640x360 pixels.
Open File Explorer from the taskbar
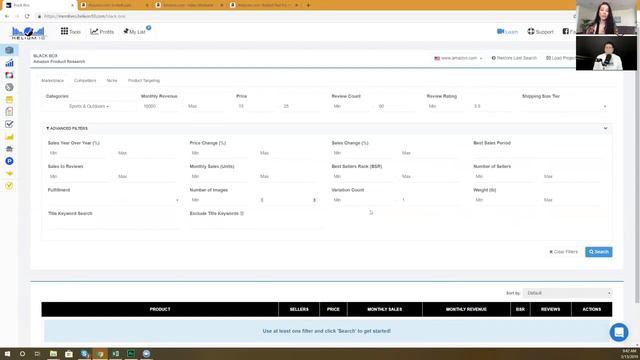coord(53,353)
